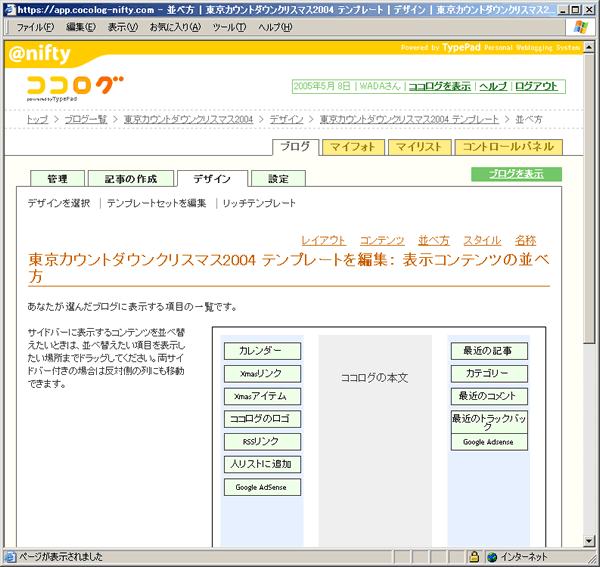This screenshot has height=567, width=600.
Task: Click the Google AdSense module in left column
Action: click(262, 487)
